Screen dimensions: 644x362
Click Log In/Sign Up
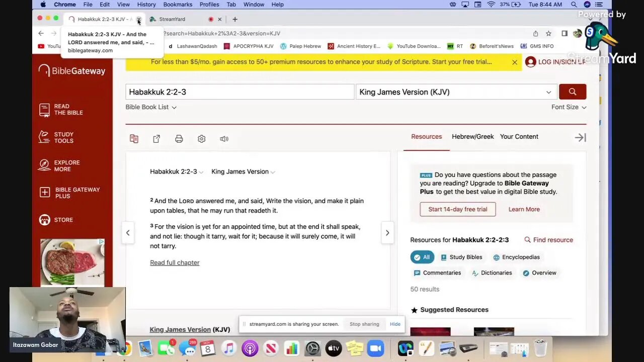tap(555, 62)
